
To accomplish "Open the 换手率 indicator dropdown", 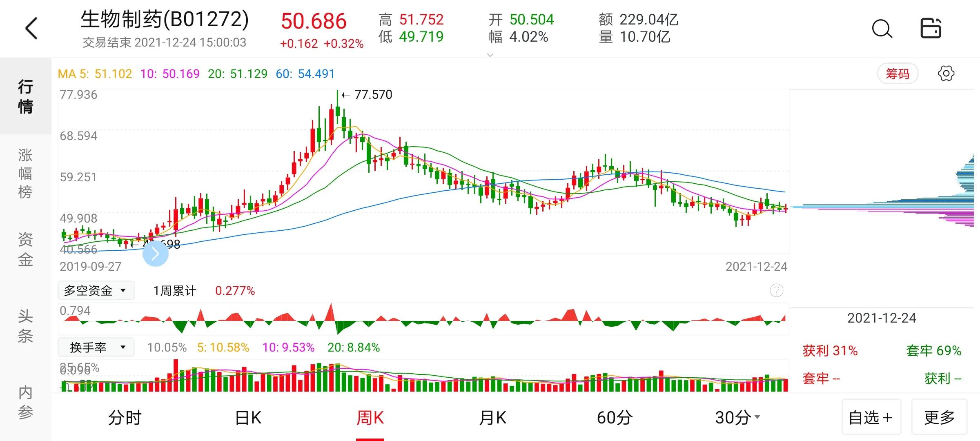I will pyautogui.click(x=96, y=347).
